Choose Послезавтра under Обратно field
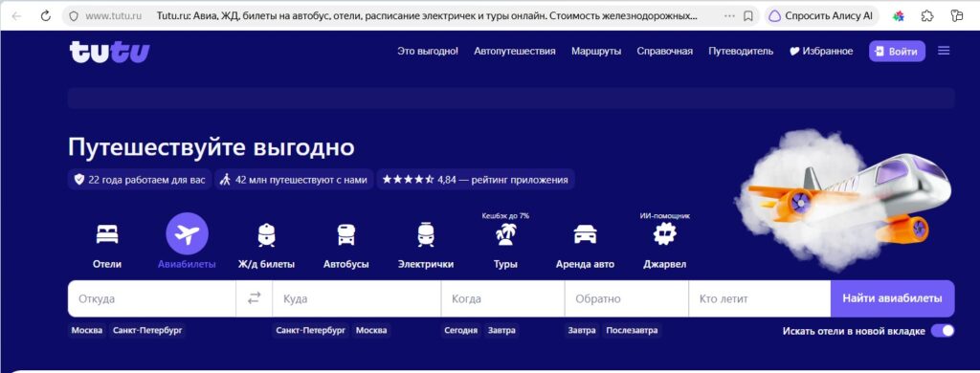980x373 pixels. [632, 331]
